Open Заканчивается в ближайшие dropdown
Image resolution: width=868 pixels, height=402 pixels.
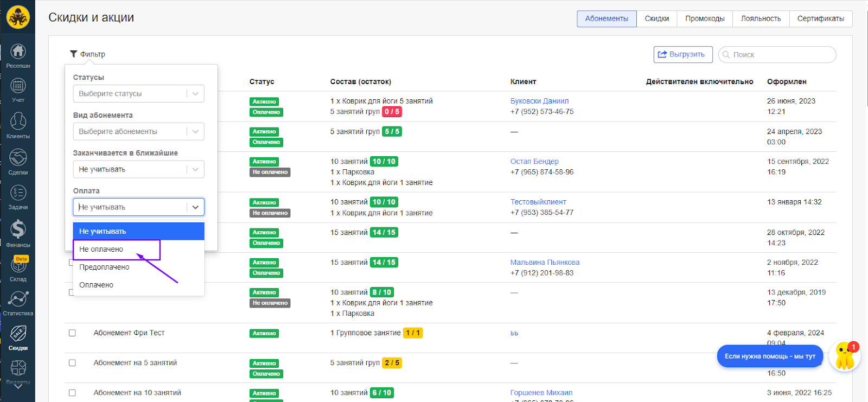[x=138, y=169]
